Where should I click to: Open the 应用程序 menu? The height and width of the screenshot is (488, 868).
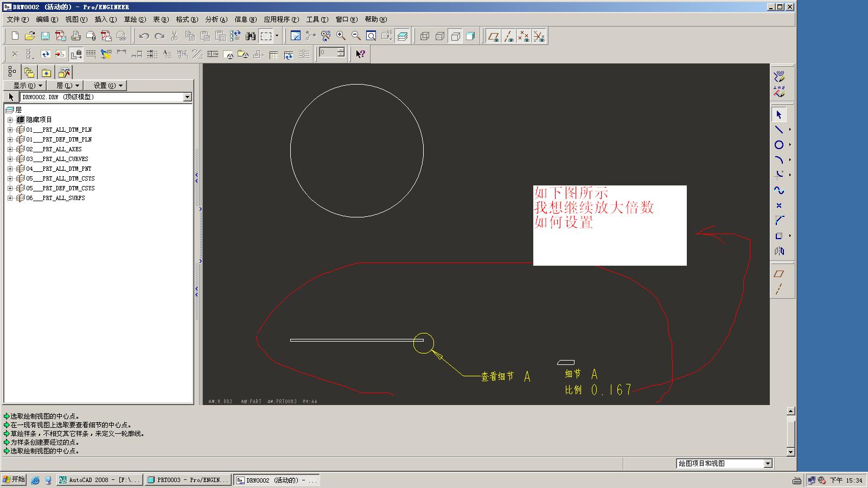tap(282, 20)
